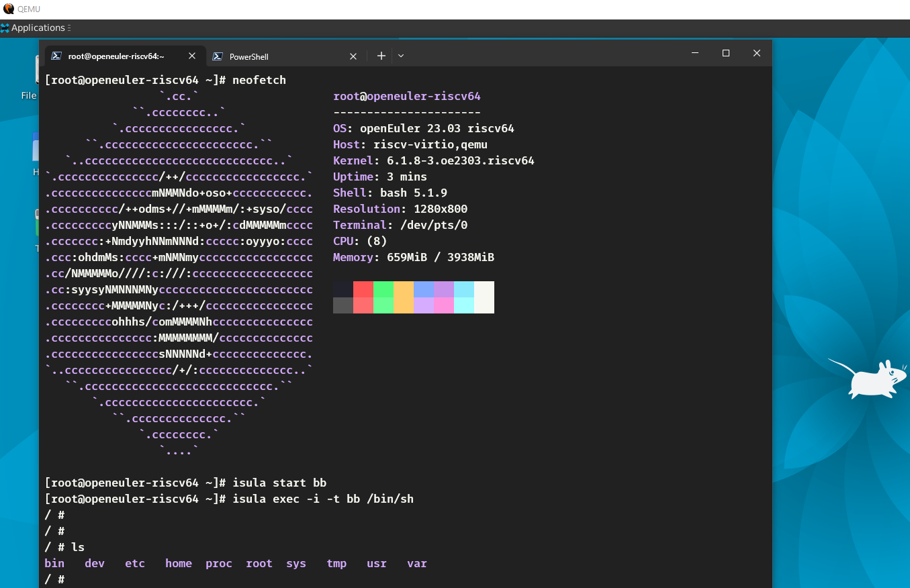This screenshot has height=588, width=910.
Task: Click the PowerShell tab's terminal icon
Action: (x=218, y=56)
